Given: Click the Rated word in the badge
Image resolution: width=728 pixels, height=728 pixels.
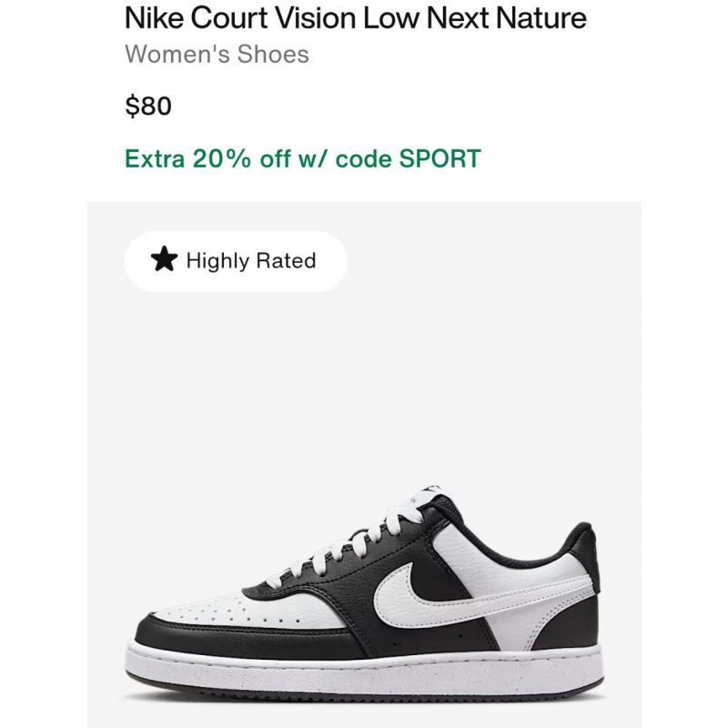Looking at the screenshot, I should coord(286,260).
